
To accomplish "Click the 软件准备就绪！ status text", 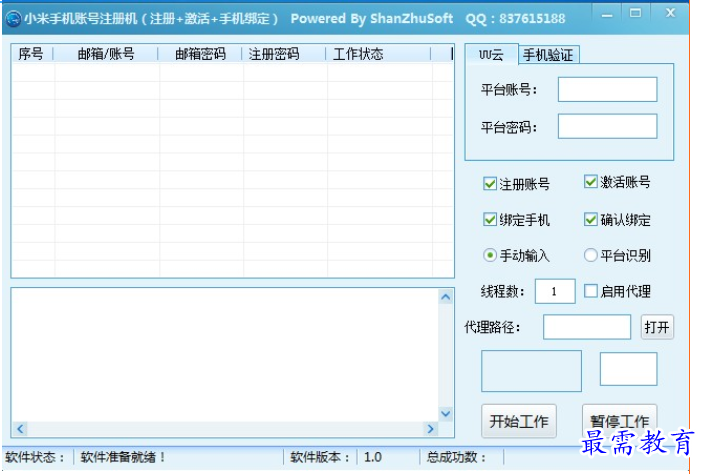I will pyautogui.click(x=123, y=457).
